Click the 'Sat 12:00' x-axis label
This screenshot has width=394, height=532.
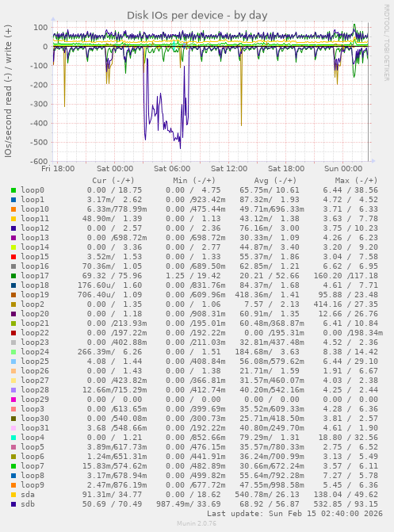[229, 169]
